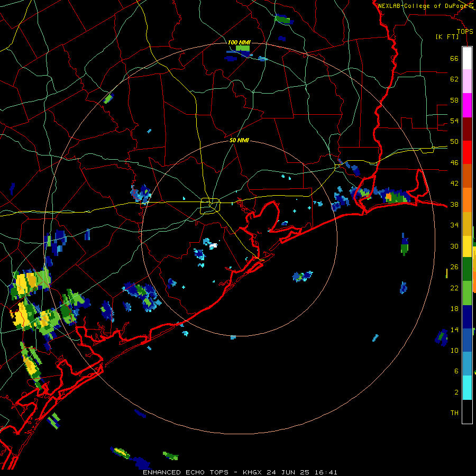This screenshot has width=476, height=476.
Task: Click the orange echo cell on the eastern coast
Action: 388,197
